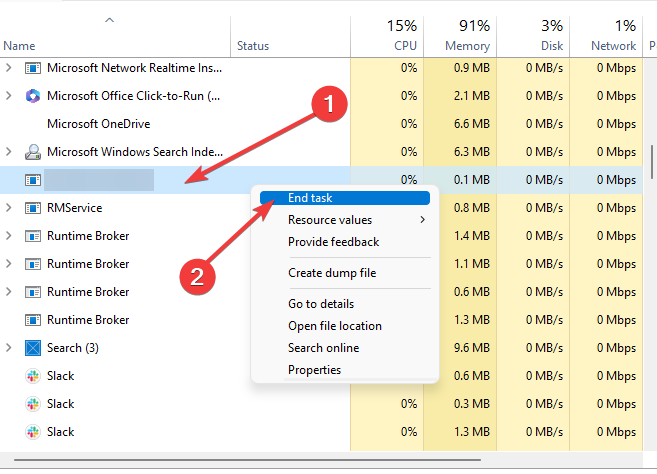Open Properties from context menu
The width and height of the screenshot is (657, 474).
[x=345, y=370]
